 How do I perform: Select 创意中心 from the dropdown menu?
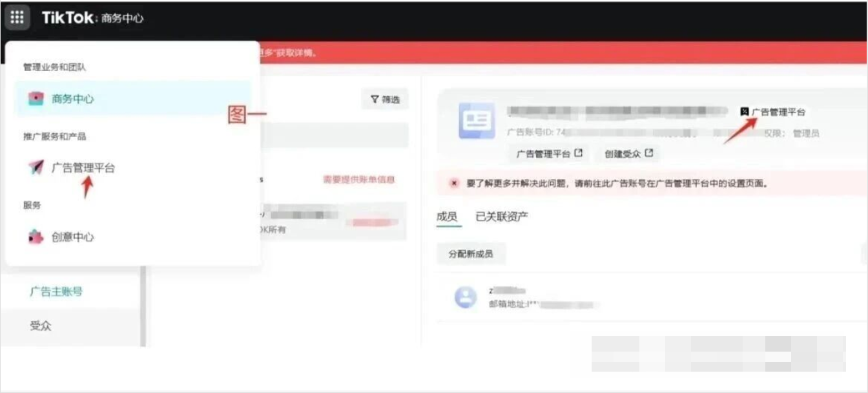point(72,237)
